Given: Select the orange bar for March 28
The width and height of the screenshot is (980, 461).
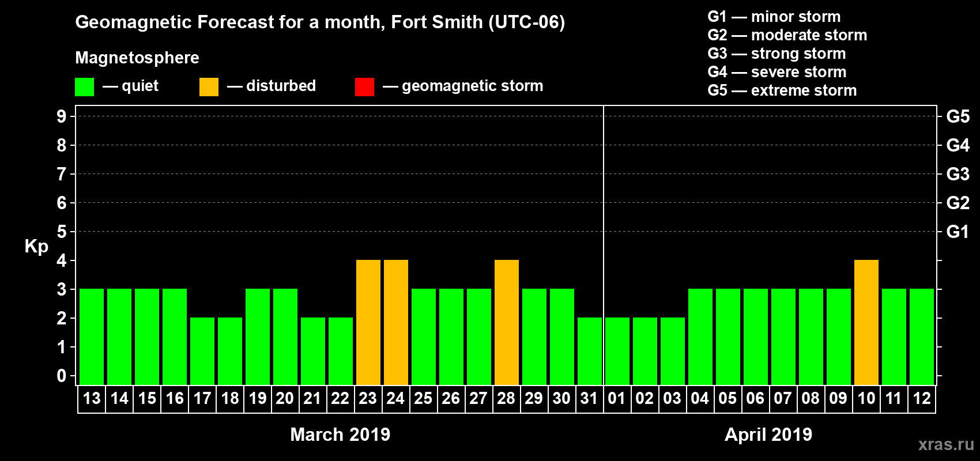Looking at the screenshot, I should click(507, 322).
